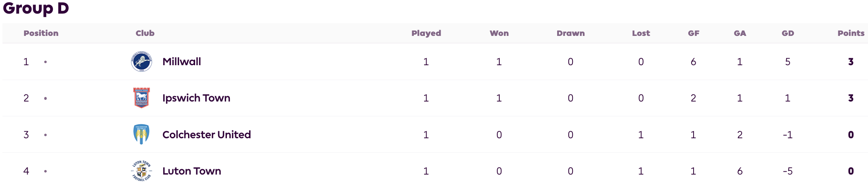Open the Colchester United club link
Viewport: 868px width, 189px height.
(207, 135)
